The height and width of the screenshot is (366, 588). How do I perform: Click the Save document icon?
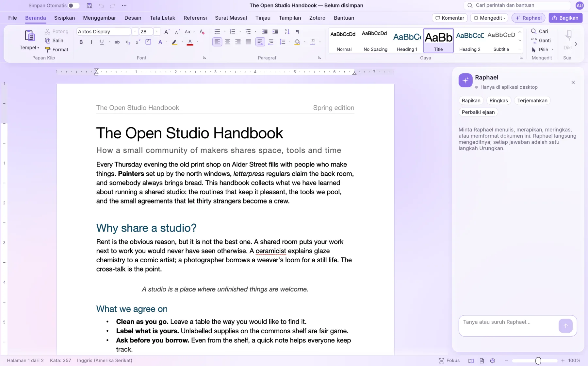tap(89, 6)
